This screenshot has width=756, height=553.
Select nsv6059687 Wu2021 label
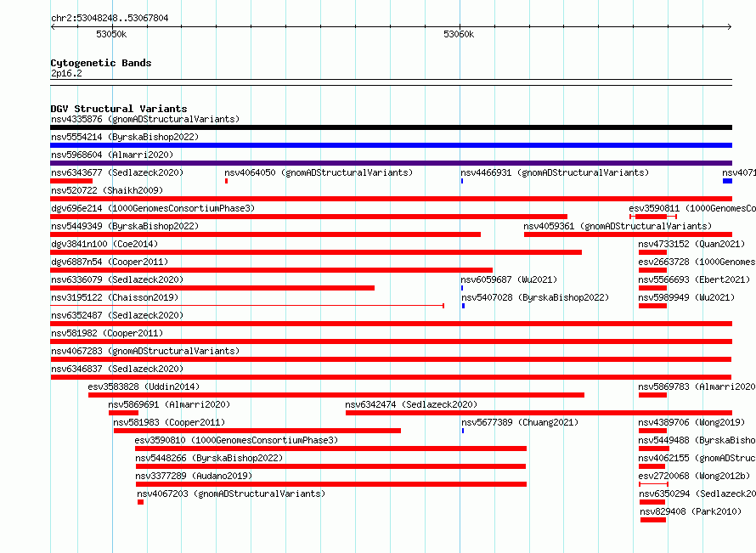click(509, 279)
